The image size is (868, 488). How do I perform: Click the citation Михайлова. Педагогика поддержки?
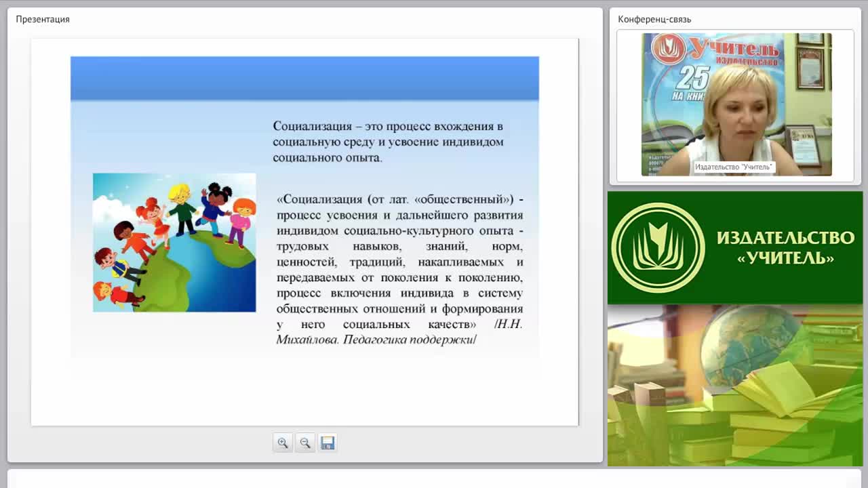376,340
